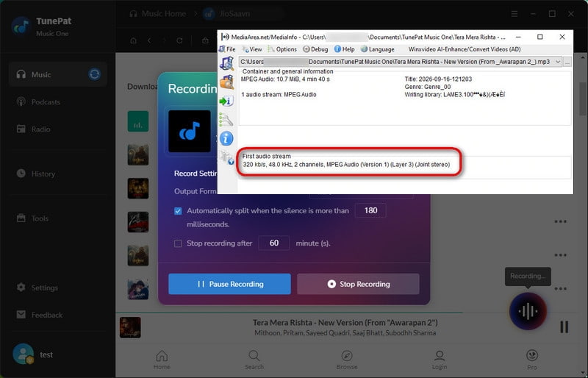Click the circular recording waveform button
Image resolution: width=588 pixels, height=378 pixels.
point(528,311)
